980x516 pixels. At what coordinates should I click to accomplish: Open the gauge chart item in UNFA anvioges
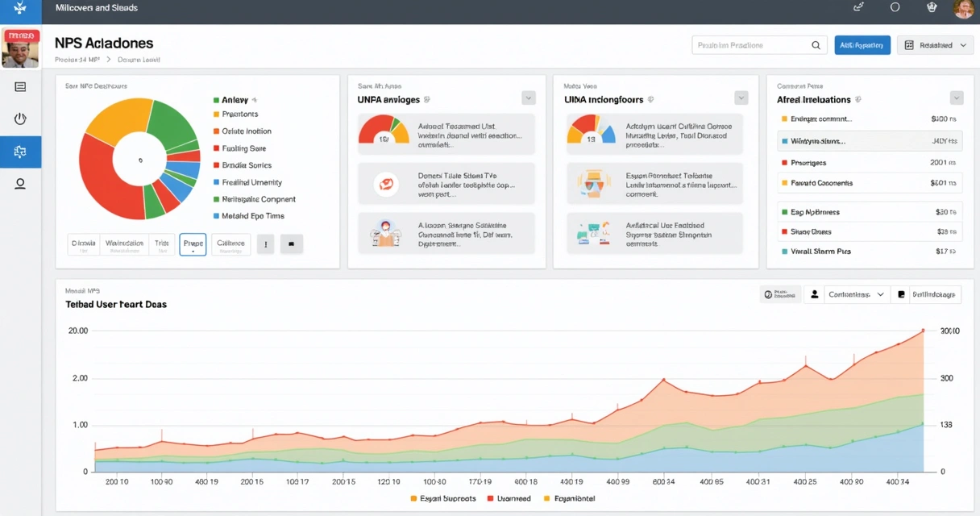[446, 133]
